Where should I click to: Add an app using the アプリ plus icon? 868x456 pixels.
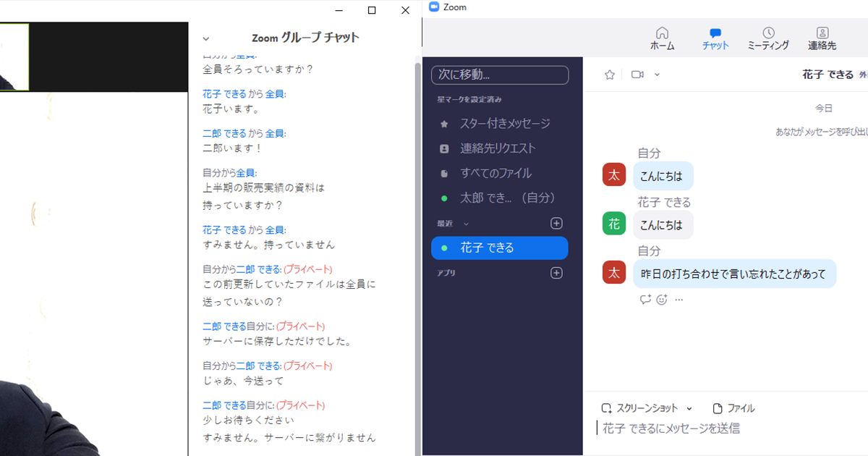tap(556, 273)
